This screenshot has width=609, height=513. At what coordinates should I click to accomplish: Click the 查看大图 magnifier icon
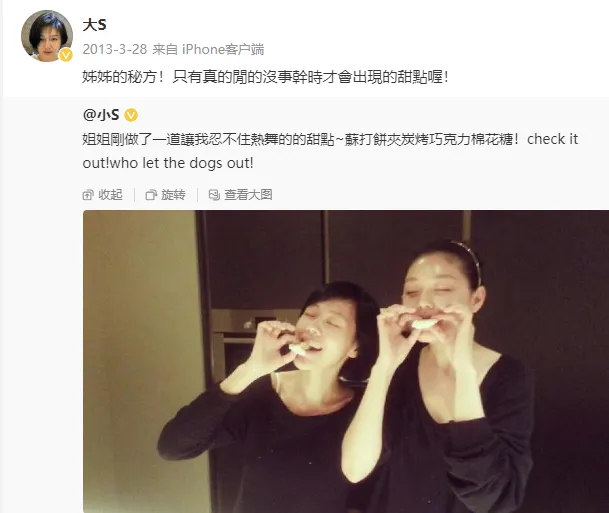click(x=214, y=195)
